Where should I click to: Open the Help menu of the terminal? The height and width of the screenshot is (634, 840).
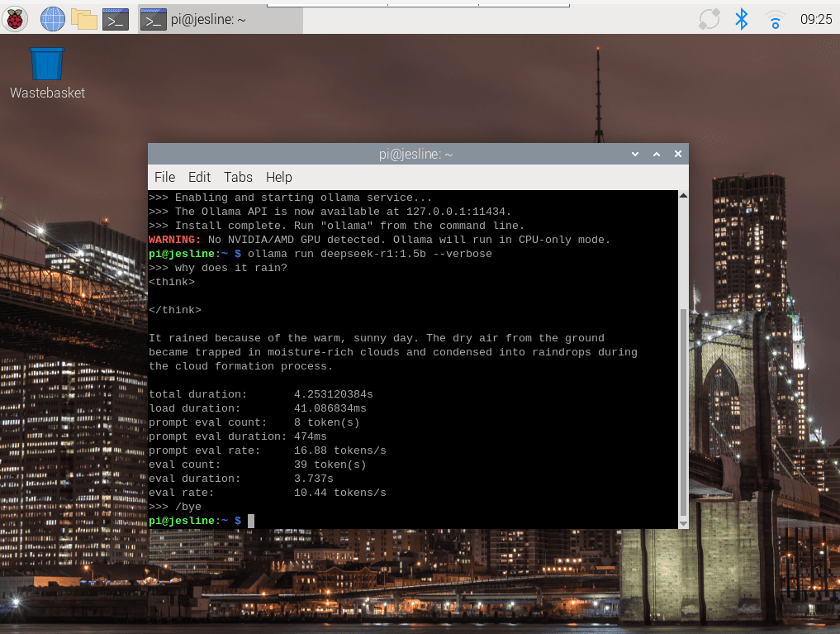(278, 177)
